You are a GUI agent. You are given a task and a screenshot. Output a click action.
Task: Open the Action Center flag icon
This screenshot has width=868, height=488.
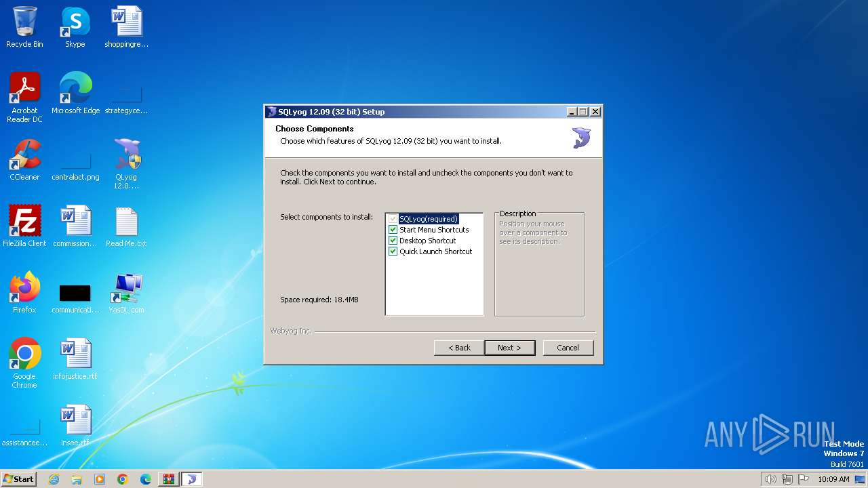pos(804,479)
